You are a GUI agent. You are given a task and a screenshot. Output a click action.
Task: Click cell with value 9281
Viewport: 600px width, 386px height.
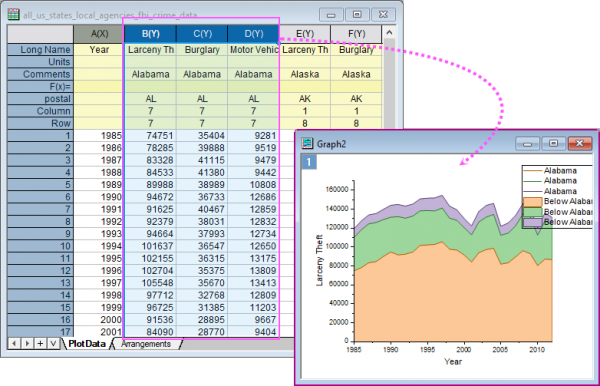(x=253, y=135)
